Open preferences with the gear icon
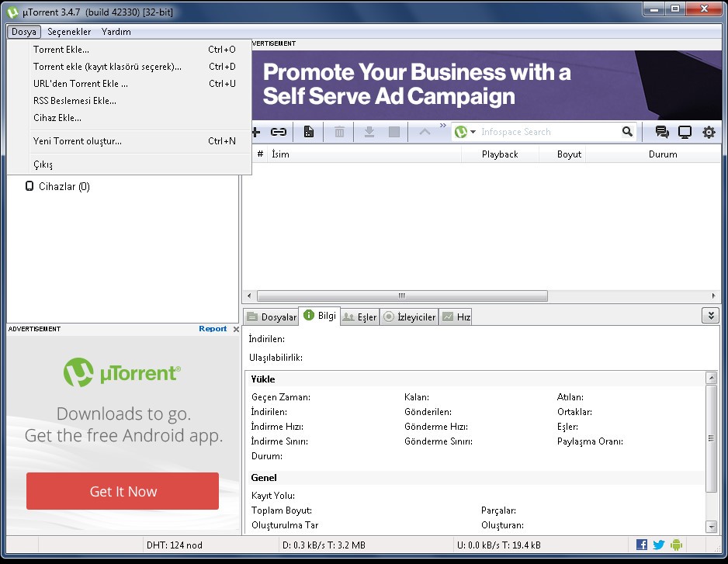 pos(709,133)
